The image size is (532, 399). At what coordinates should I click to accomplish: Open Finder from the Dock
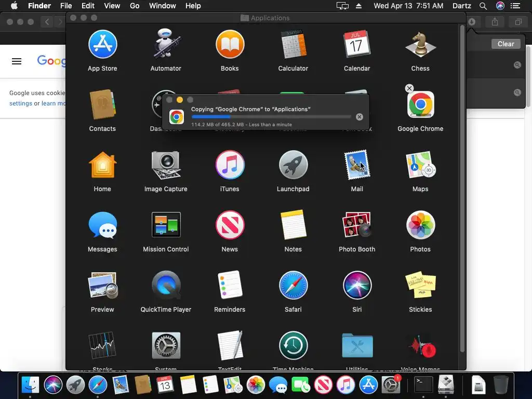pos(31,385)
